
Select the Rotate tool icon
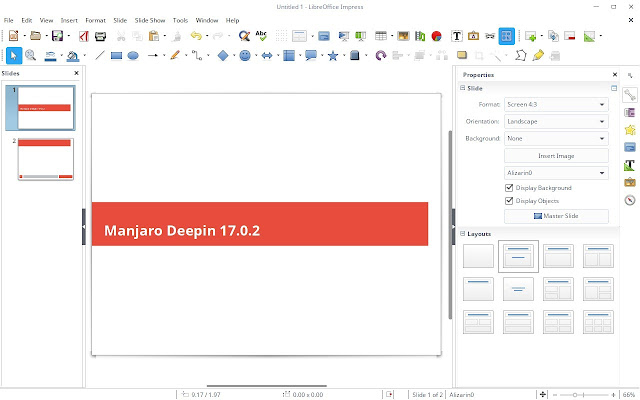coord(381,55)
